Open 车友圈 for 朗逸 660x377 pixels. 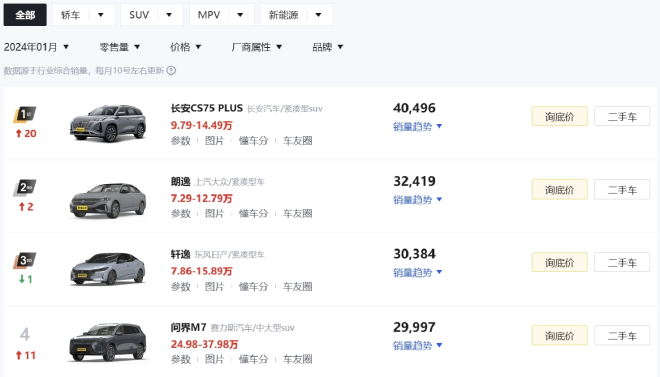pos(298,213)
